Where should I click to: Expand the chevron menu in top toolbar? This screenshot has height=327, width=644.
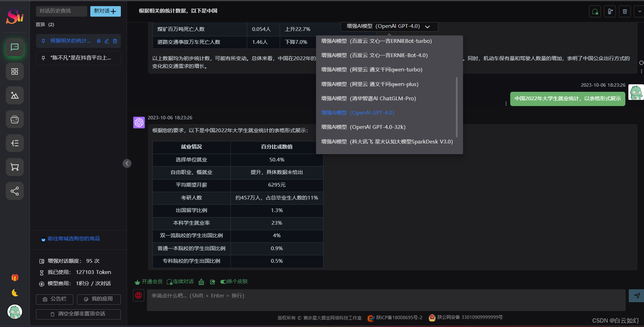[x=639, y=12]
